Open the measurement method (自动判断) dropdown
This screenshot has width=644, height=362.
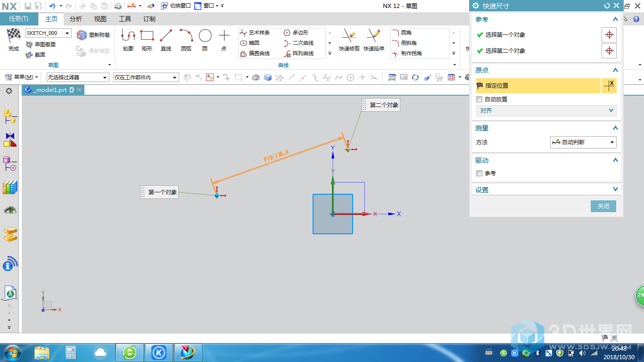click(x=583, y=142)
